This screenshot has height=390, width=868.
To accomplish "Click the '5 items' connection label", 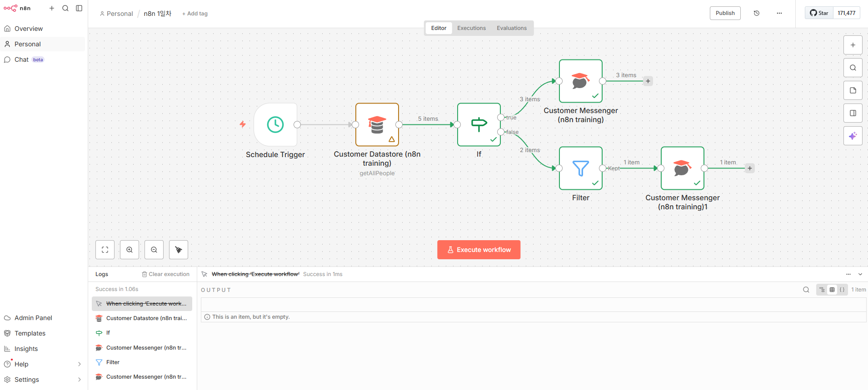I will click(x=428, y=118).
